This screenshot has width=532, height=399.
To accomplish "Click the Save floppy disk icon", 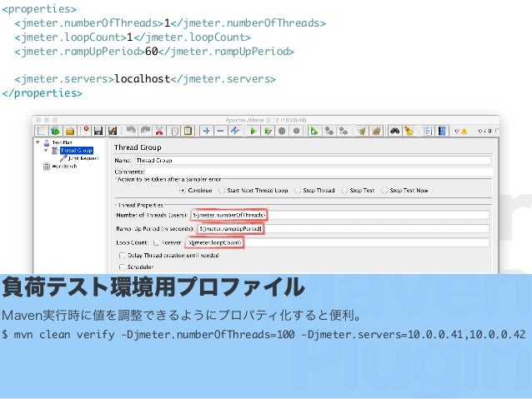I will point(98,131).
